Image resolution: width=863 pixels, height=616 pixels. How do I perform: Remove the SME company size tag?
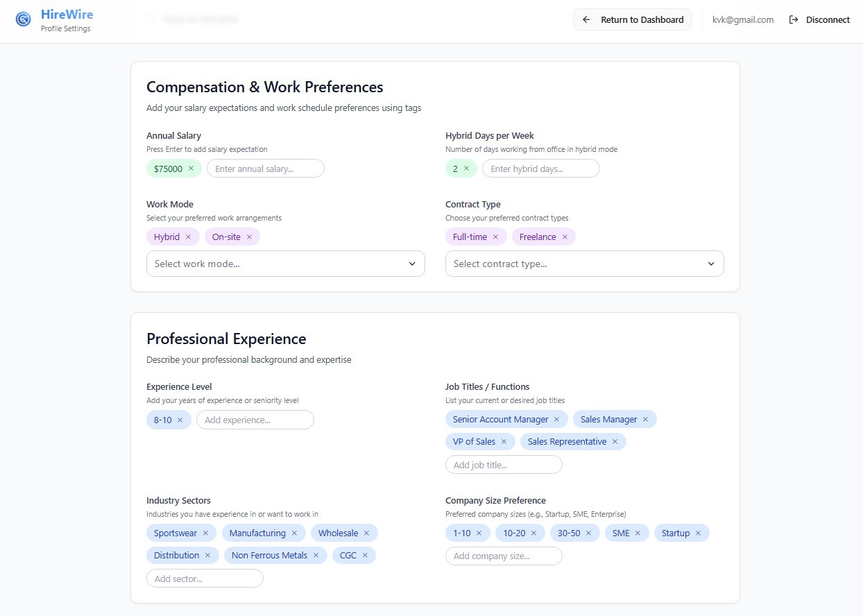click(x=638, y=533)
